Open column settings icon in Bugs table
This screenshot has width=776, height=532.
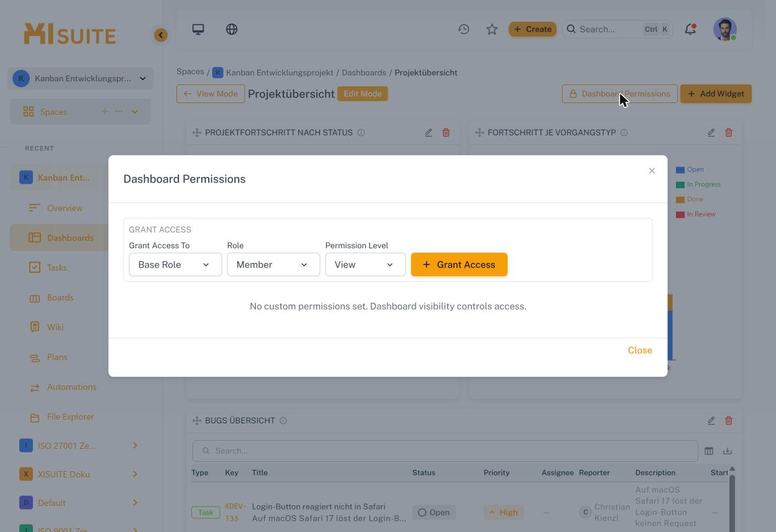(709, 451)
